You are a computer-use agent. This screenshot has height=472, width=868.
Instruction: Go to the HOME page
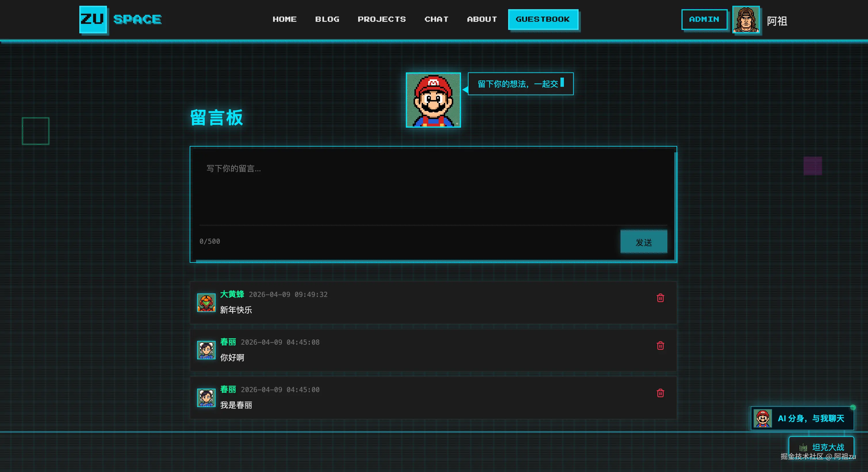pos(284,19)
